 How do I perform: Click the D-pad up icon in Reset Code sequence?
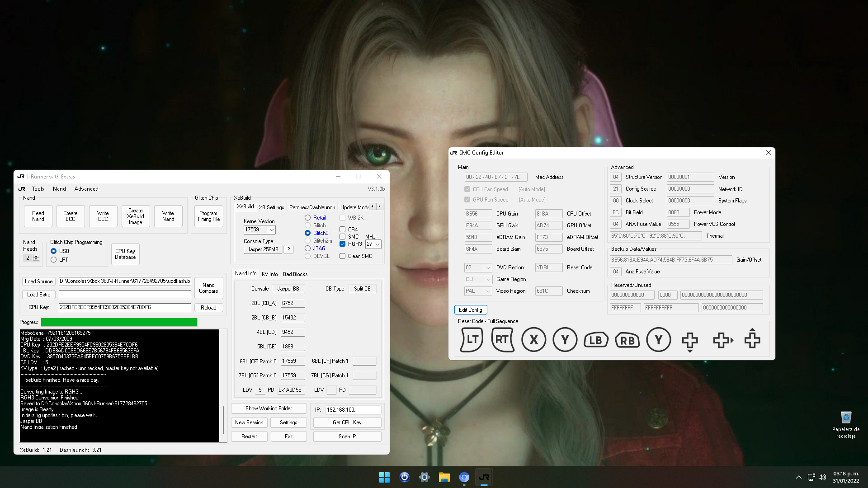click(752, 338)
